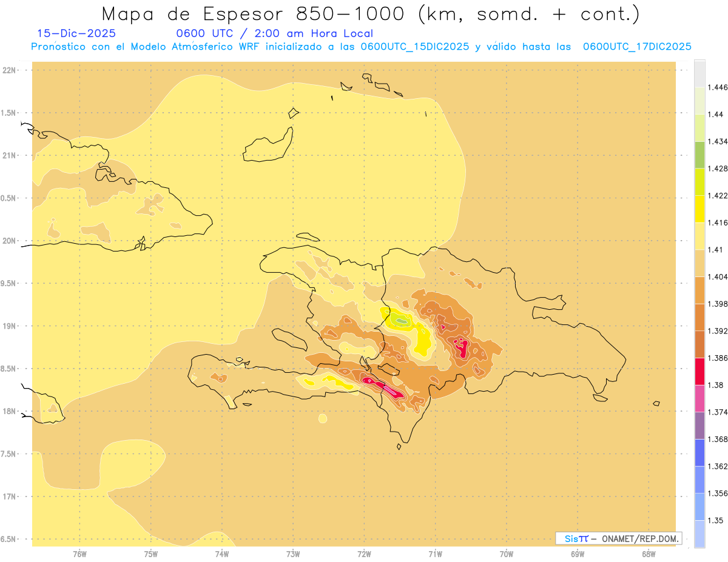
Task: Click the light orange swatch between 1.398 and 1.404
Action: pos(699,290)
